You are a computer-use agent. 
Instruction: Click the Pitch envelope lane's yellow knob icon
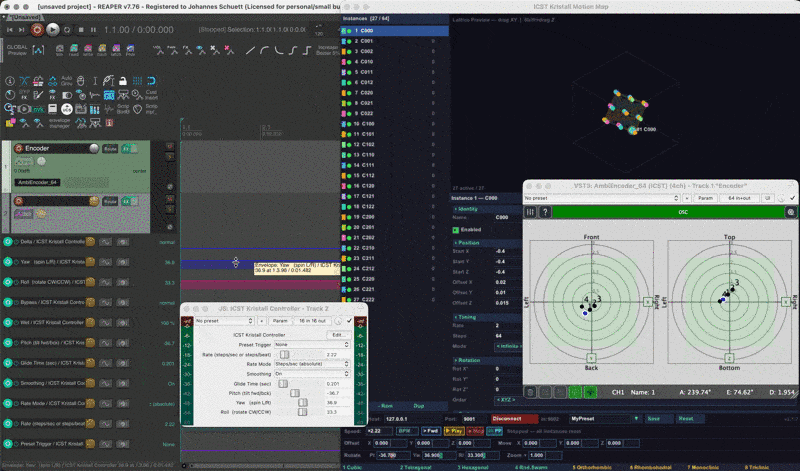coord(90,342)
